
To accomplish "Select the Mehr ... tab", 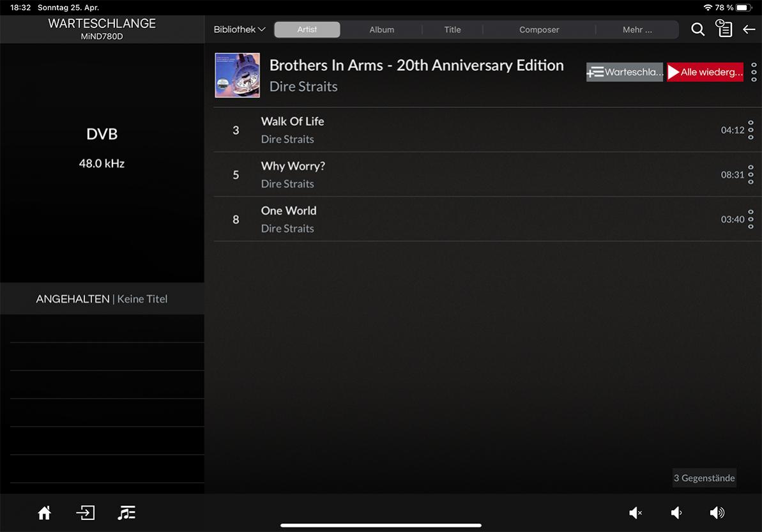I will [637, 29].
